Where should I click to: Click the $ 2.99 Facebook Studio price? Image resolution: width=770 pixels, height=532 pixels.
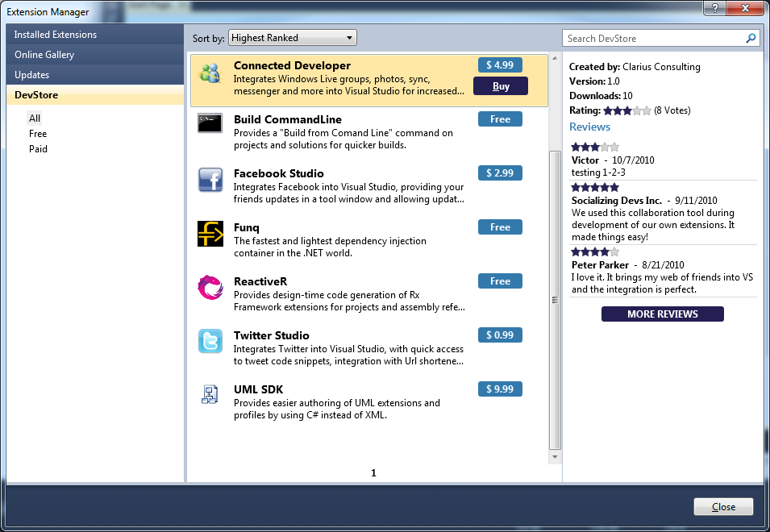pos(500,172)
